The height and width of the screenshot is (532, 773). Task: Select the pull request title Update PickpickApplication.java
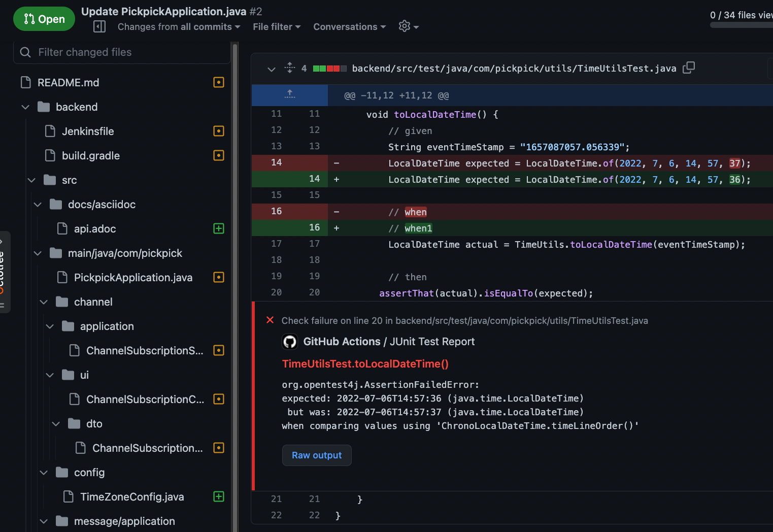pos(164,11)
